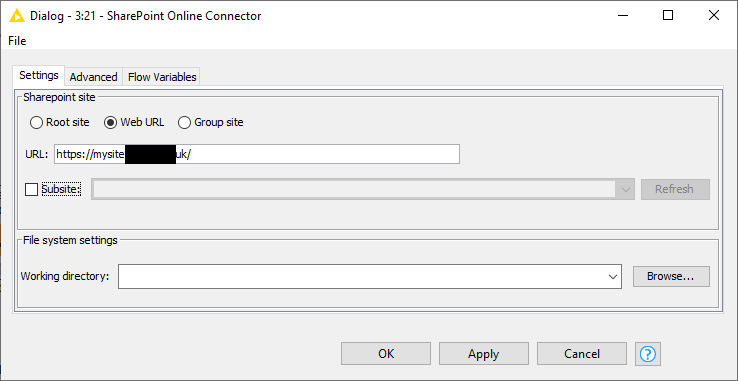Image resolution: width=738 pixels, height=381 pixels.
Task: Apply the connector settings
Action: pyautogui.click(x=484, y=354)
